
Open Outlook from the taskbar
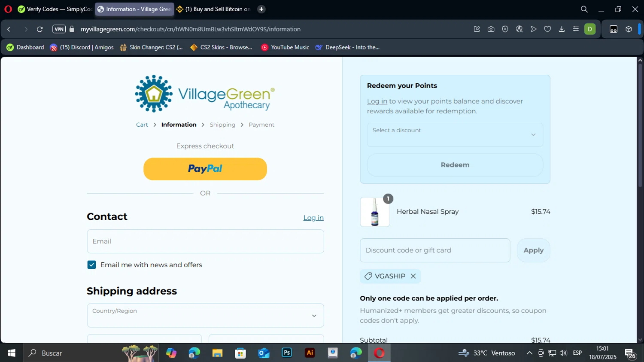click(264, 353)
